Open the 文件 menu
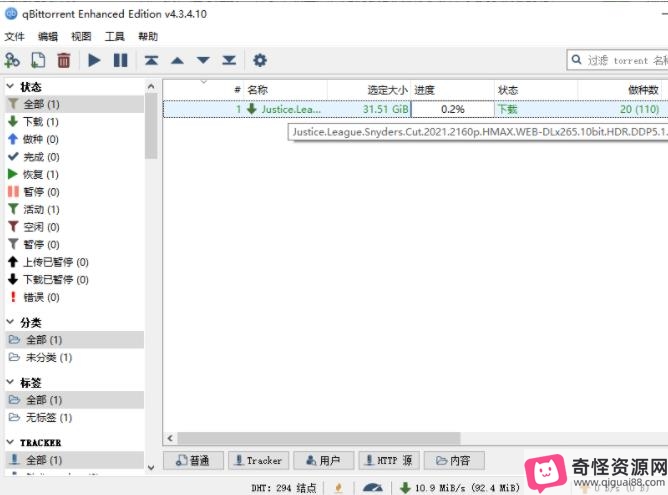The width and height of the screenshot is (668, 495). 14,37
